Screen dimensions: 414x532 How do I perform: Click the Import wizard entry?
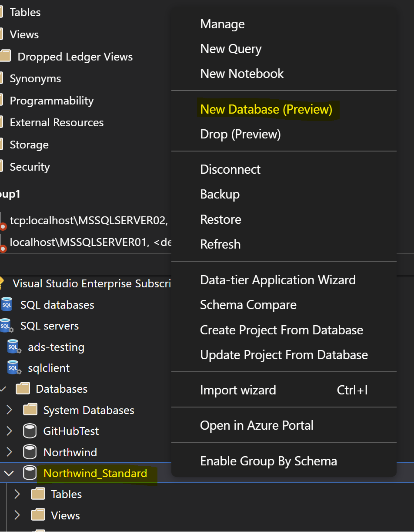pos(238,390)
